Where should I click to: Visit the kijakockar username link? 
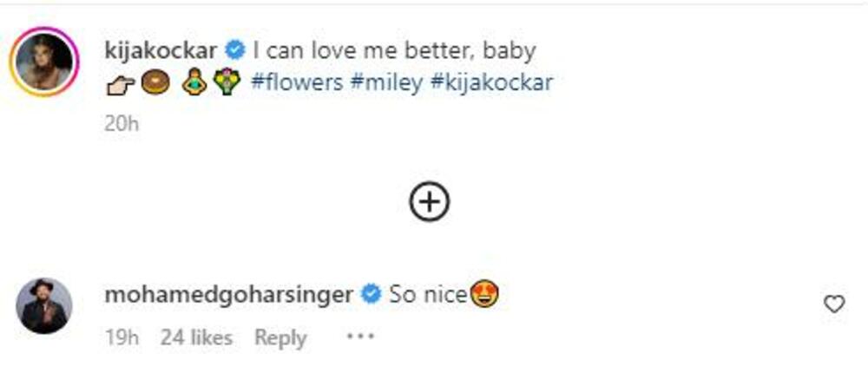pyautogui.click(x=161, y=49)
